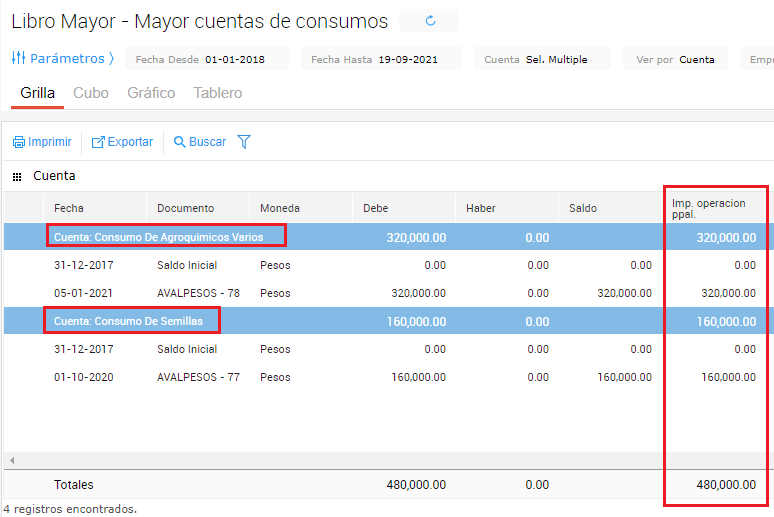Click the horizontal scrollbar left arrow

[x=12, y=461]
